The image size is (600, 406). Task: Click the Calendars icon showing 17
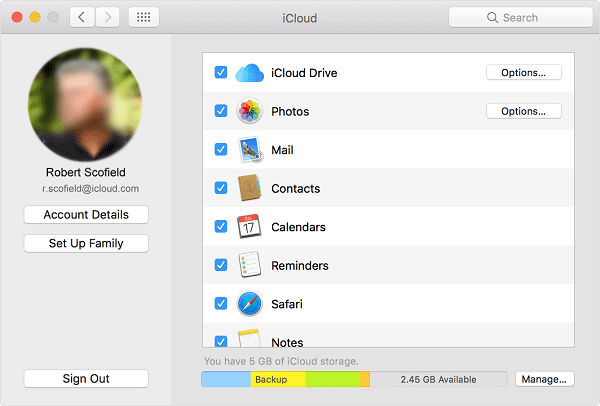coord(249,227)
